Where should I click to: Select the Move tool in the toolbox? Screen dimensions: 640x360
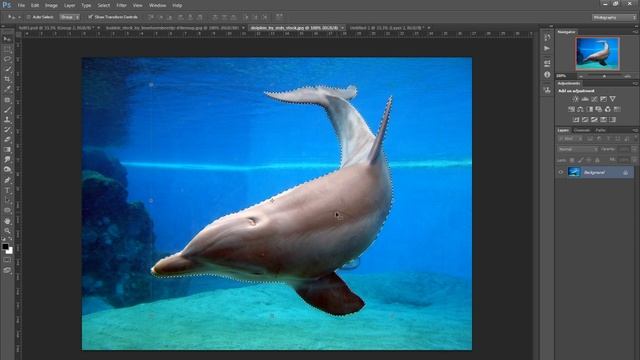pos(7,39)
